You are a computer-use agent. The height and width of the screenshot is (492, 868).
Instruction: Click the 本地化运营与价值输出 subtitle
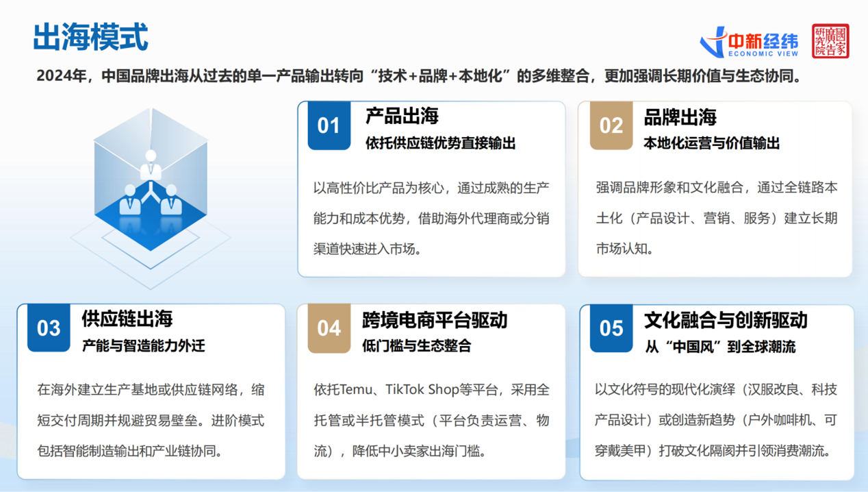712,143
